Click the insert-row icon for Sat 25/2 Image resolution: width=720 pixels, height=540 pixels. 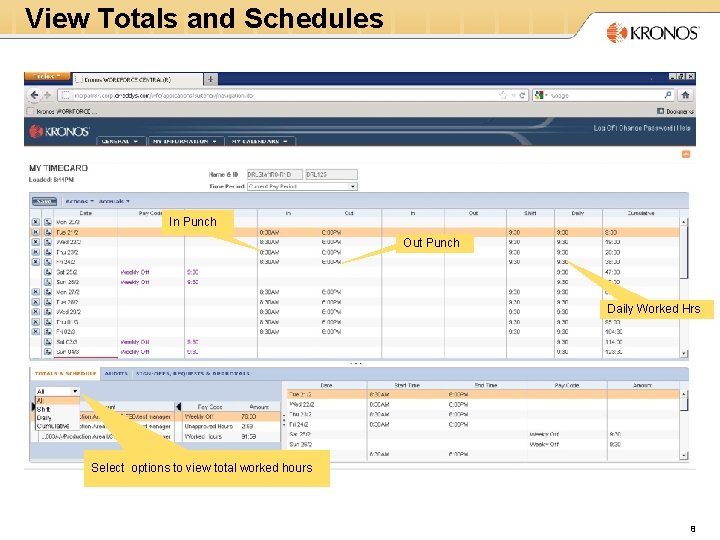(x=48, y=272)
